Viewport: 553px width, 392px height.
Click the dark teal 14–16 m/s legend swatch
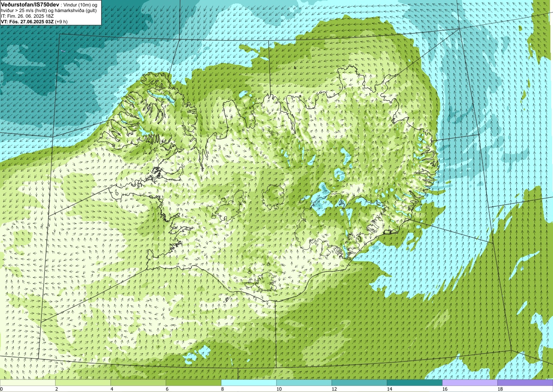pyautogui.click(x=415, y=383)
